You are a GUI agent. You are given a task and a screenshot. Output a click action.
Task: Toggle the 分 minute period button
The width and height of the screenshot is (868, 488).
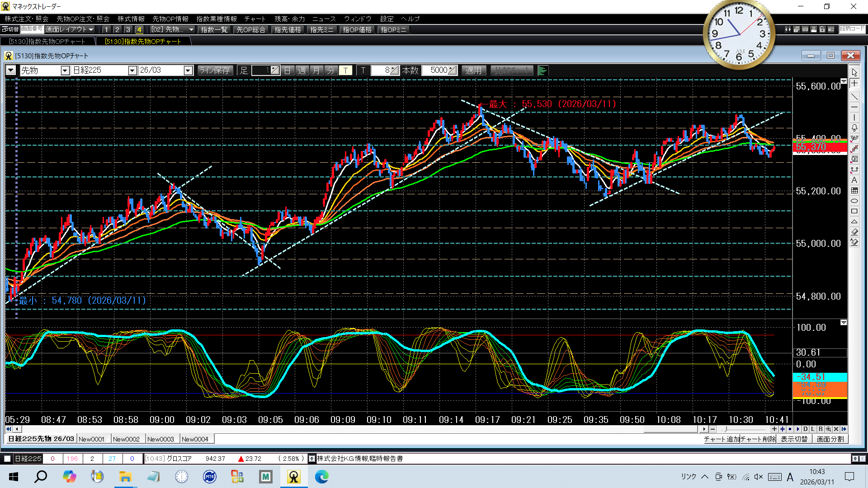[331, 70]
